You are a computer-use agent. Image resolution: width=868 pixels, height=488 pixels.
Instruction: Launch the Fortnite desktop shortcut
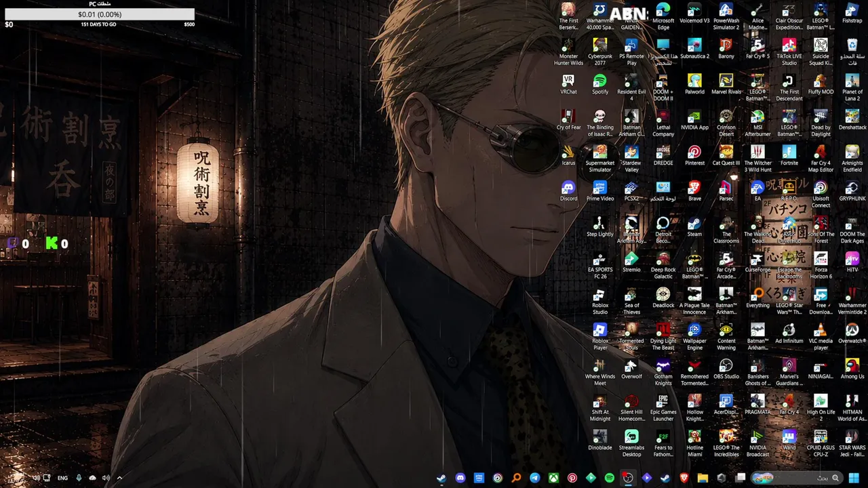789,156
